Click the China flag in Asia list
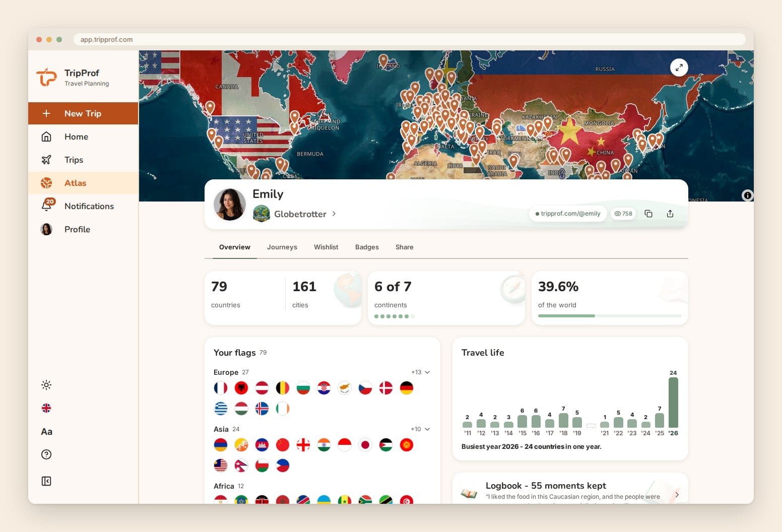782x532 pixels. pyautogui.click(x=283, y=445)
